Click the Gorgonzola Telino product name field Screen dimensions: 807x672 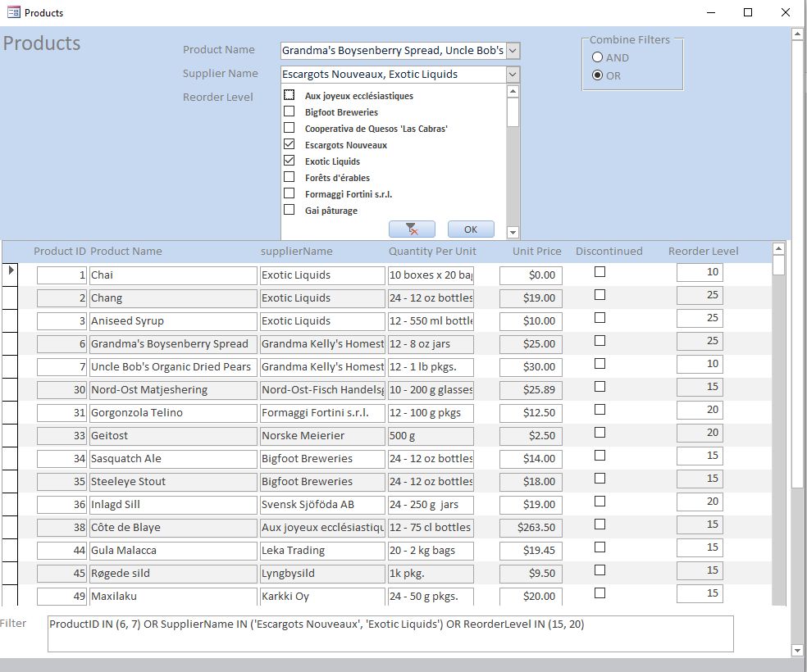[172, 413]
